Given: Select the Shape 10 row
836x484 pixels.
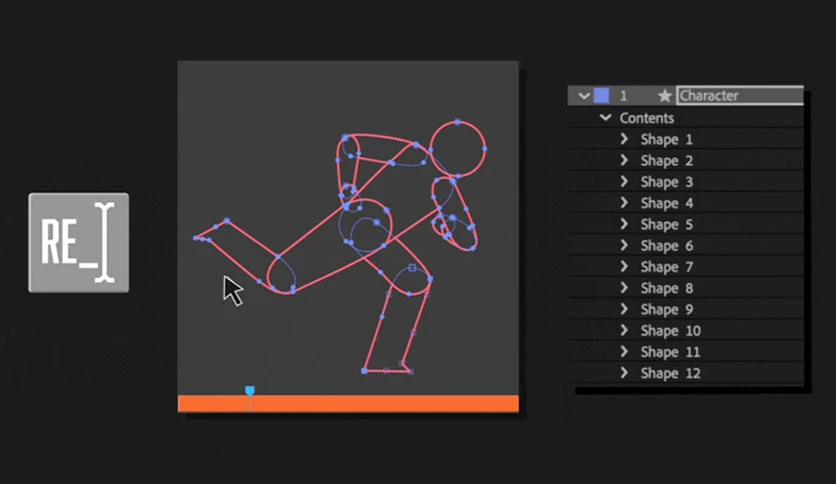Looking at the screenshot, I should click(x=686, y=330).
